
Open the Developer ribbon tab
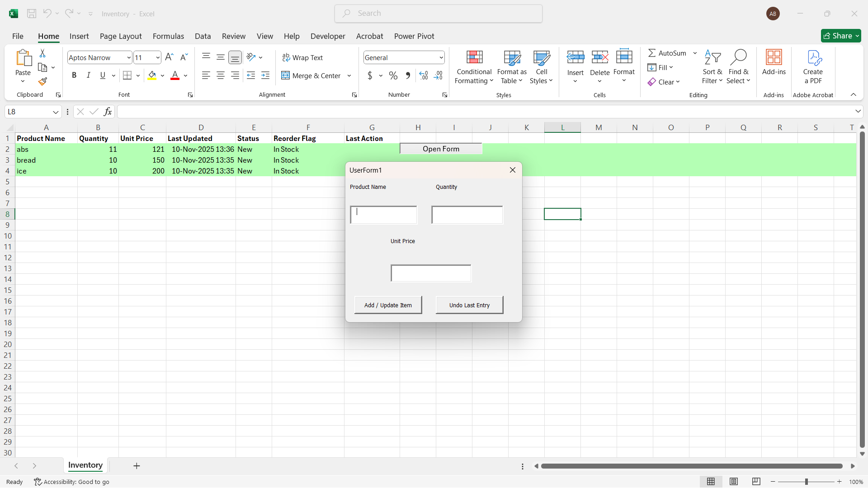point(327,36)
